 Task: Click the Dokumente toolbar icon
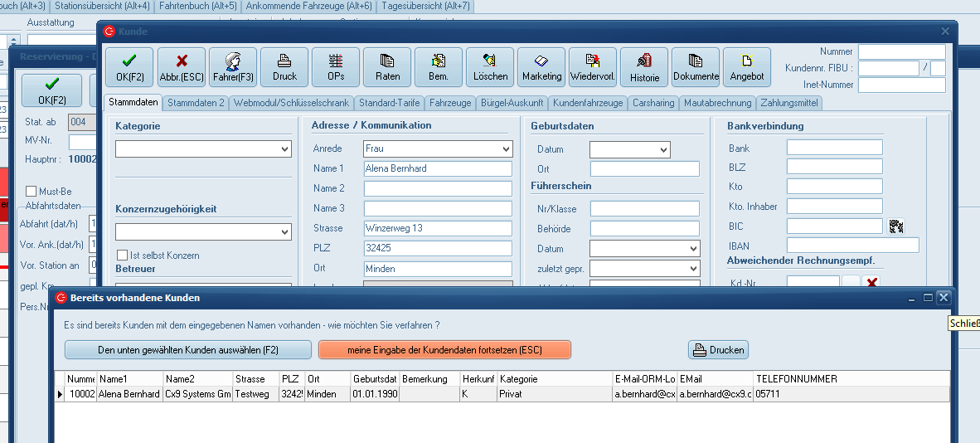[x=696, y=67]
